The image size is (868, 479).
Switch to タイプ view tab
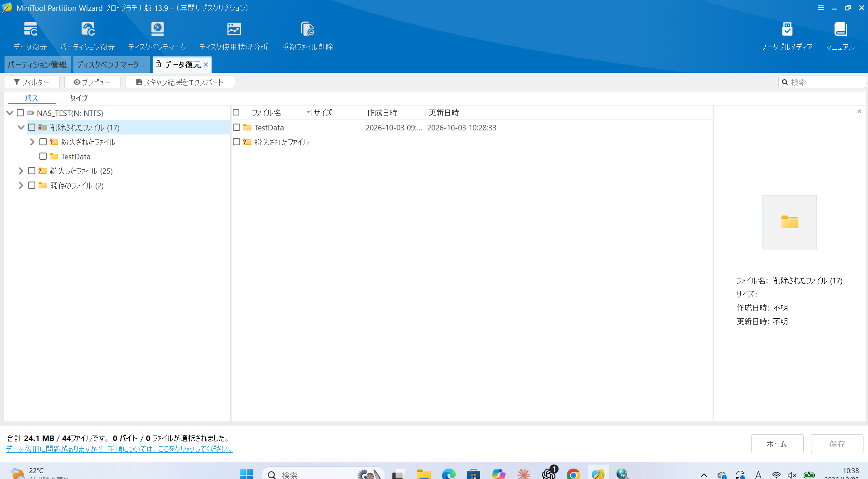click(78, 98)
